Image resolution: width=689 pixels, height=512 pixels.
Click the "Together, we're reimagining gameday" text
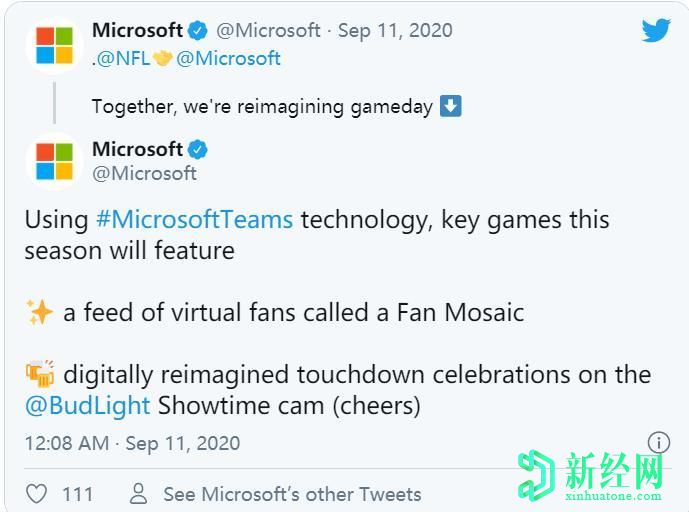262,106
